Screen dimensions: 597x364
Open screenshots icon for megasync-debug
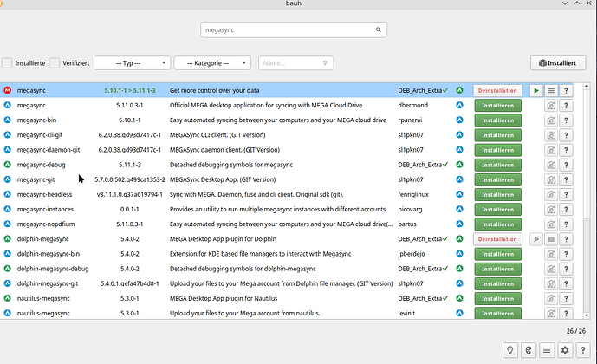pos(551,165)
